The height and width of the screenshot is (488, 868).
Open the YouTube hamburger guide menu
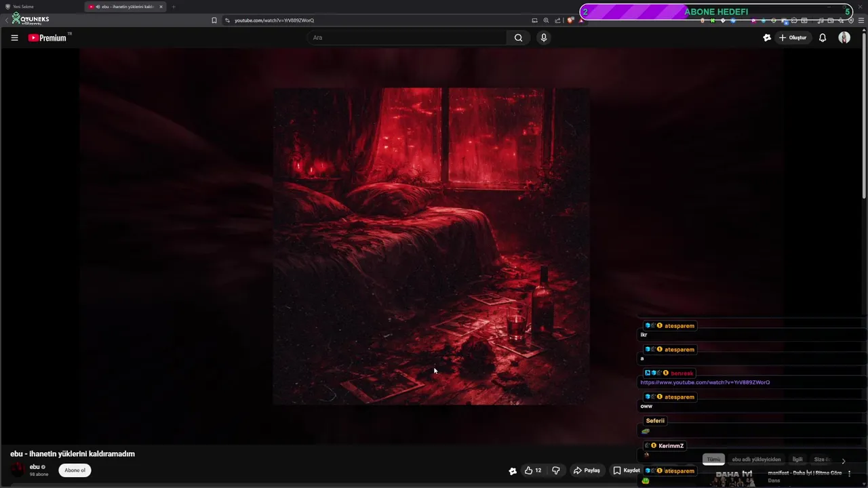coord(14,38)
